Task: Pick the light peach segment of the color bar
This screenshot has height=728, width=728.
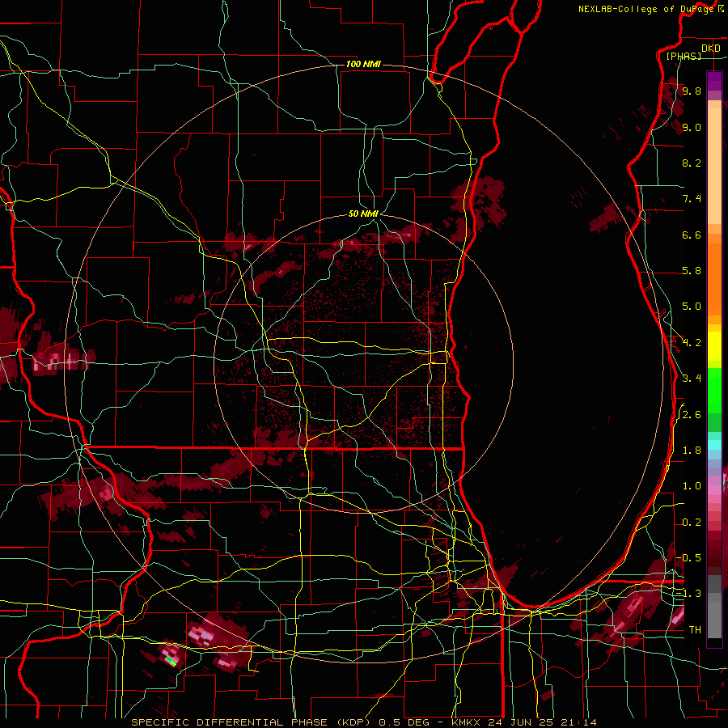Action: (714, 167)
